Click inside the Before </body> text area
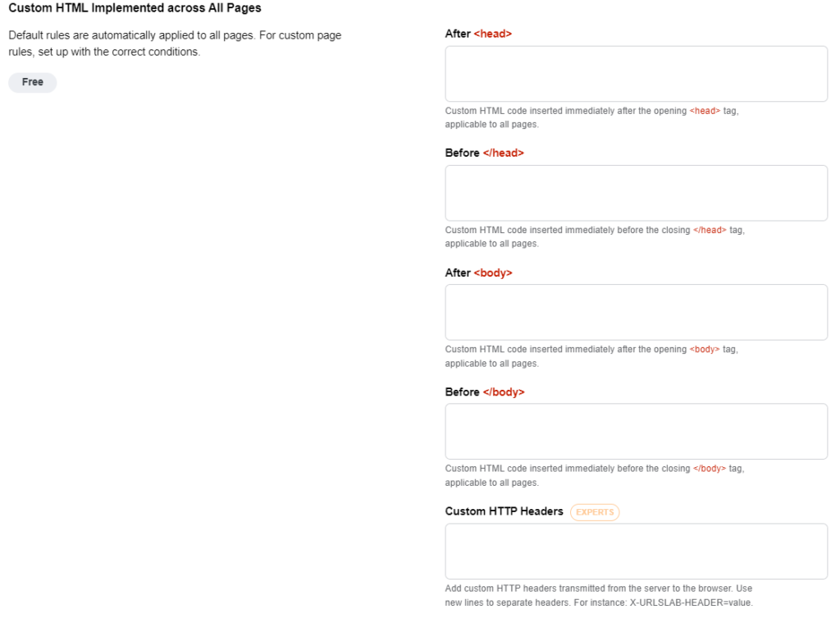This screenshot has height=623, width=840. (636, 431)
